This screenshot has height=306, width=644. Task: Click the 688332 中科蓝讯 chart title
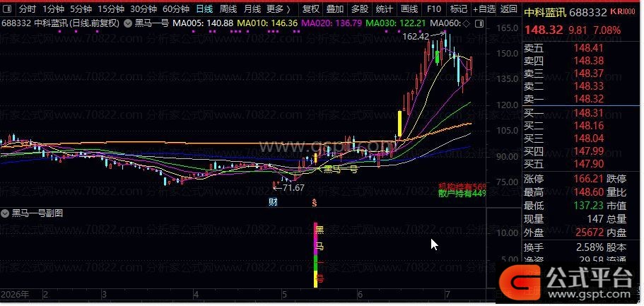tap(60, 23)
